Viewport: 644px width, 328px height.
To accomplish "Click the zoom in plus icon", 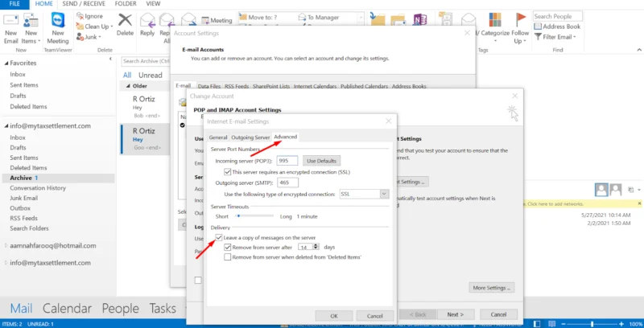I will [621, 324].
